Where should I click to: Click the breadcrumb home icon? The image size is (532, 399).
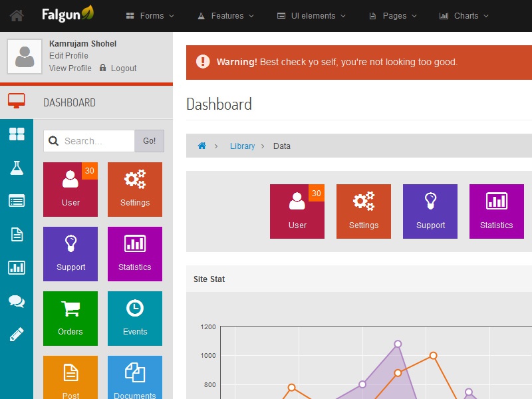coord(202,146)
